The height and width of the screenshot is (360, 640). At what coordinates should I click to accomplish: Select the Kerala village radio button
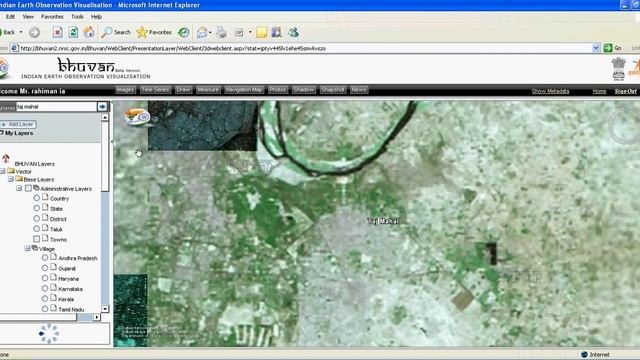click(45, 298)
